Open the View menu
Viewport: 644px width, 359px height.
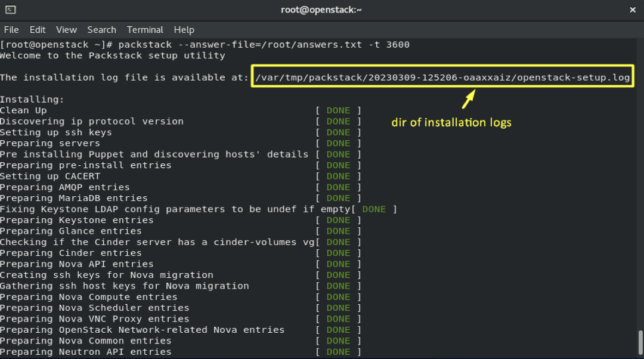(x=67, y=30)
